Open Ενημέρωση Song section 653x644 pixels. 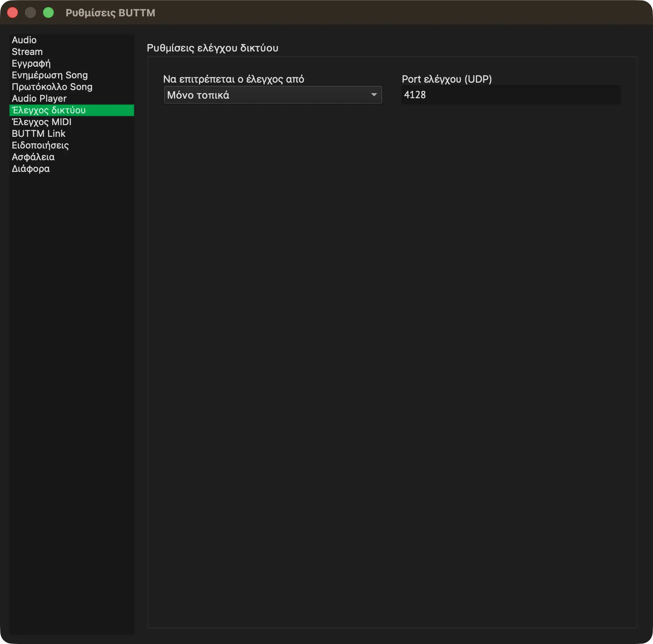pyautogui.click(x=71, y=75)
